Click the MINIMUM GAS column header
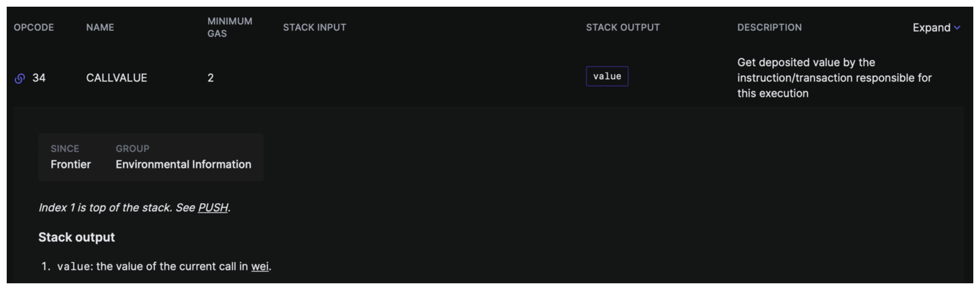This screenshot has height=290, width=980. [x=230, y=28]
